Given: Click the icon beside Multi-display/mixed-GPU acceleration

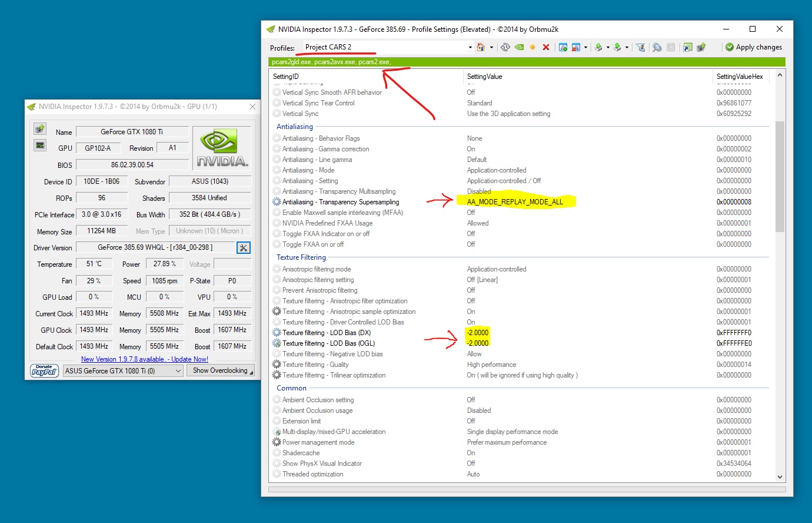Looking at the screenshot, I should pyautogui.click(x=277, y=432).
